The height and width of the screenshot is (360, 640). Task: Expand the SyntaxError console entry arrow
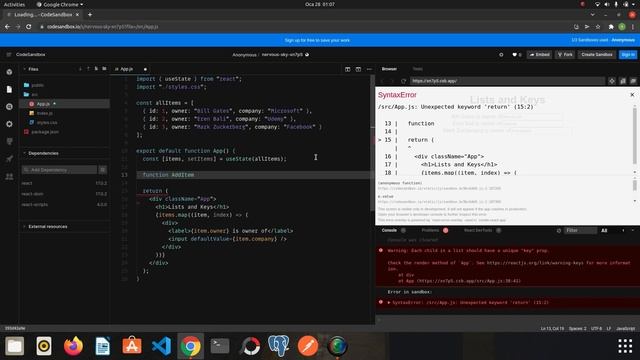389,302
